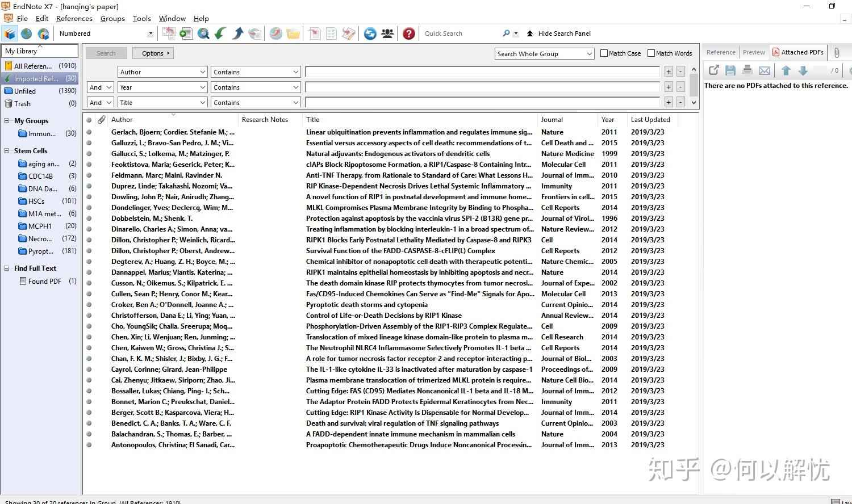Expand the Author search field dropdown

tap(203, 72)
